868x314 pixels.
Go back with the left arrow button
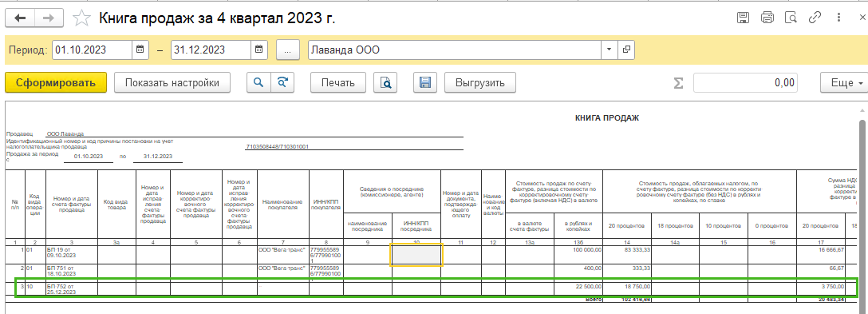click(x=20, y=18)
